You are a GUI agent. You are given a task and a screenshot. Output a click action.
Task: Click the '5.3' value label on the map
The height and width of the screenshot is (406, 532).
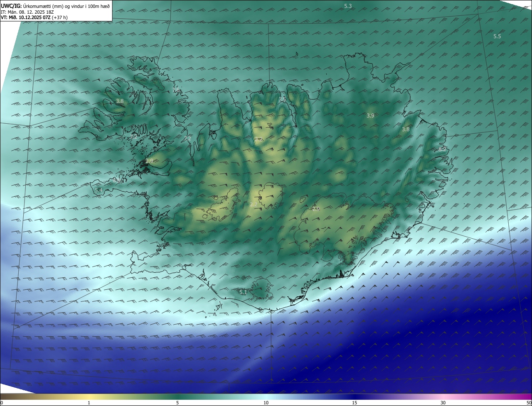click(348, 6)
